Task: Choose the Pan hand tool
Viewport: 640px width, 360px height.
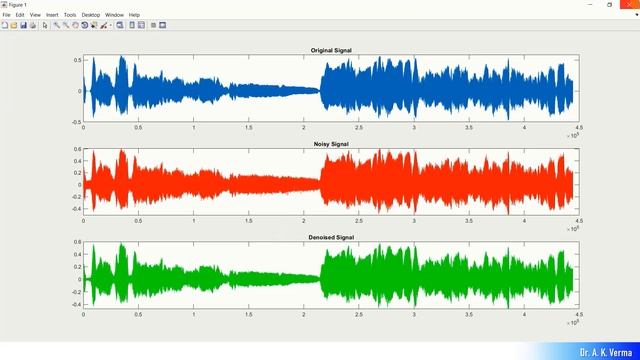Action: pos(75,25)
